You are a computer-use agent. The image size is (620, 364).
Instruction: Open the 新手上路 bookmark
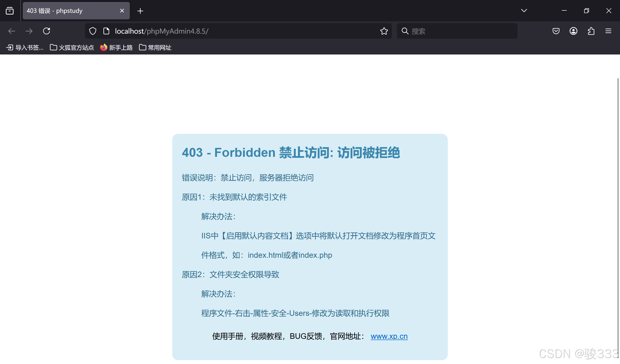coord(116,47)
